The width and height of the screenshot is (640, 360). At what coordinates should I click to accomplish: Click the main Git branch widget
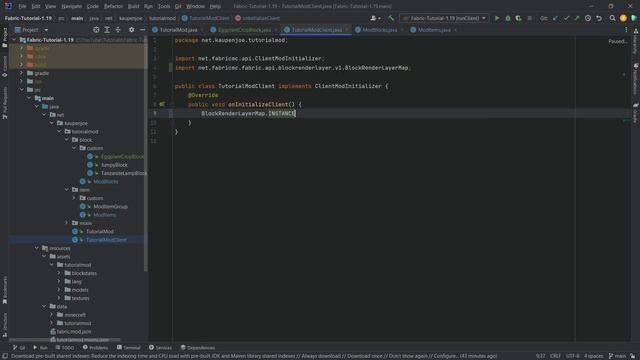(618, 356)
